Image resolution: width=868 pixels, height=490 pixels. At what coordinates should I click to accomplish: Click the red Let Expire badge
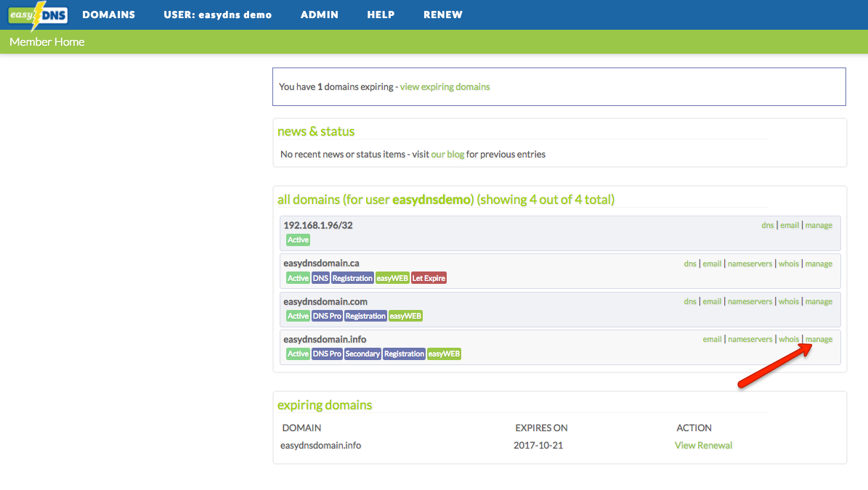pyautogui.click(x=429, y=278)
